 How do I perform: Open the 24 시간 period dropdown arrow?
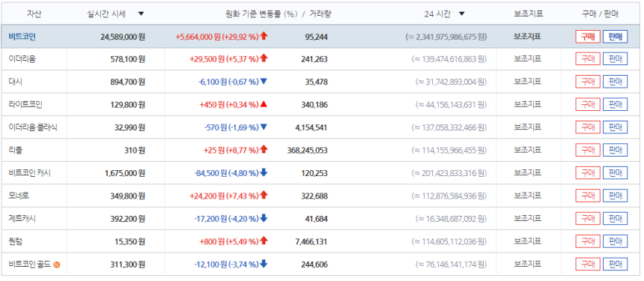461,13
